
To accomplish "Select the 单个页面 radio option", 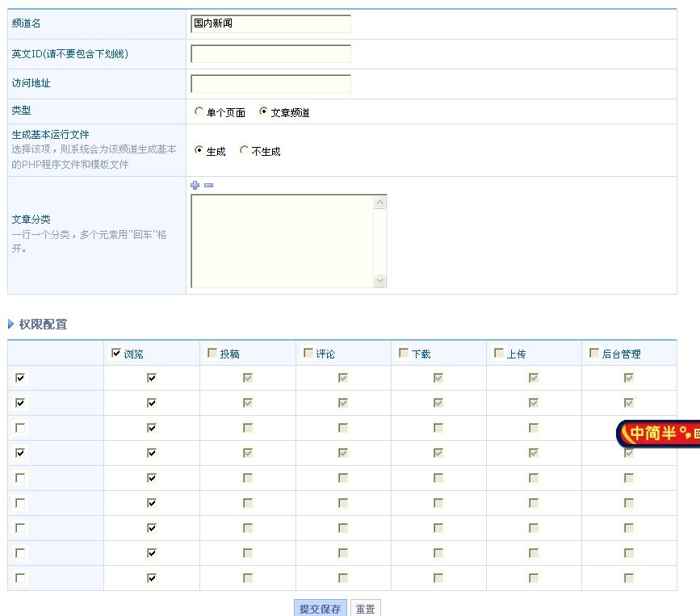I will [199, 111].
